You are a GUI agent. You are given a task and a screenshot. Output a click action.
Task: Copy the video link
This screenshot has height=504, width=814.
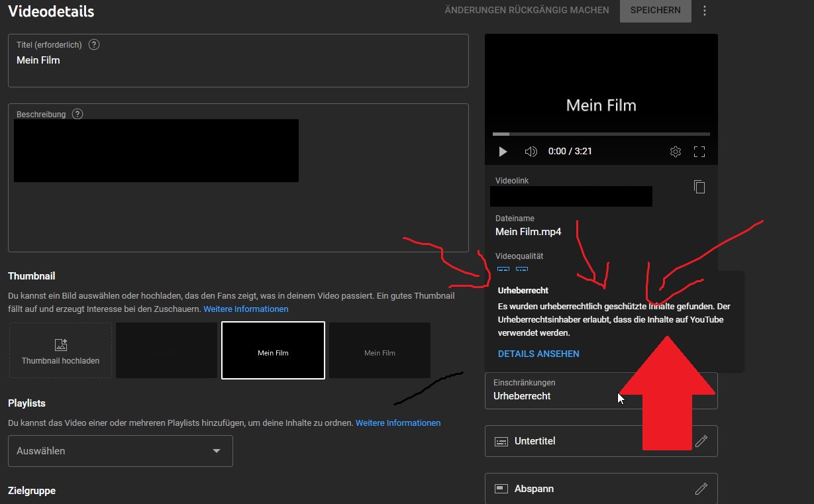[x=699, y=187]
